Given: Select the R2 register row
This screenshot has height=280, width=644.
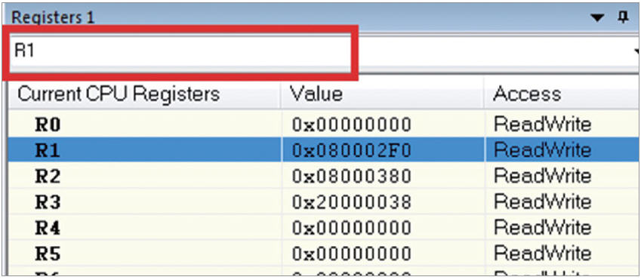Looking at the screenshot, I should coord(325,176).
